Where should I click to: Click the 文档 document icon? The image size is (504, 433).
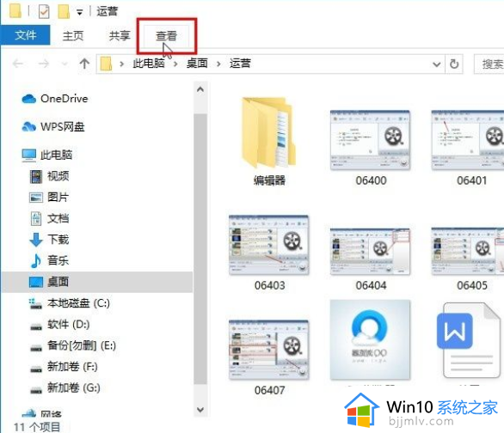pyautogui.click(x=36, y=218)
